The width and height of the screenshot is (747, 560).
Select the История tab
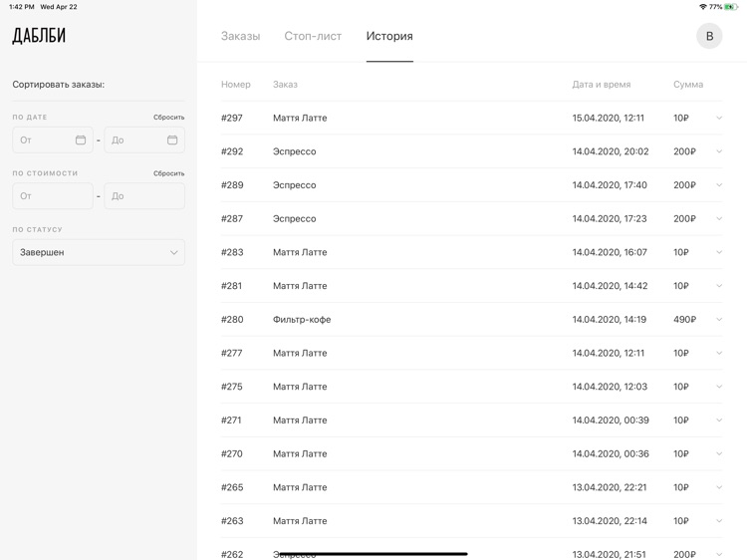pos(389,36)
